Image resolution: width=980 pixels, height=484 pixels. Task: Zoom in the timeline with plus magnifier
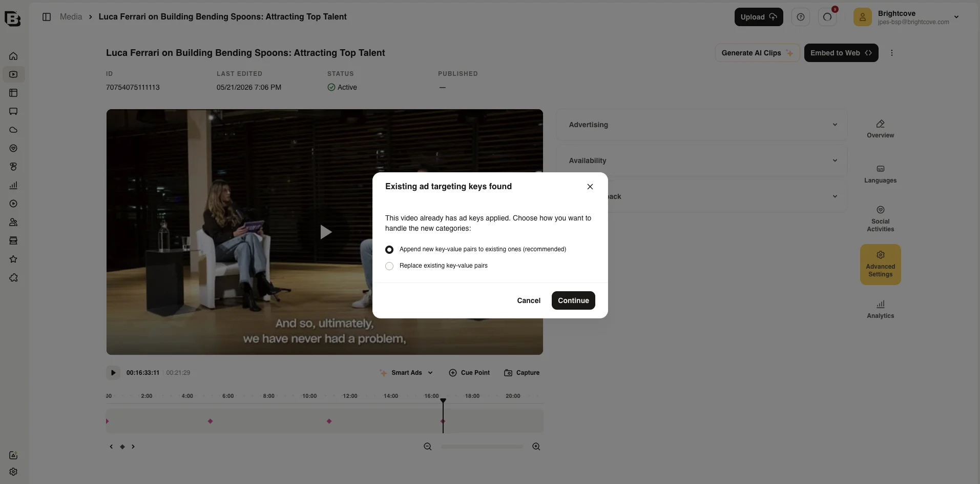(536, 447)
